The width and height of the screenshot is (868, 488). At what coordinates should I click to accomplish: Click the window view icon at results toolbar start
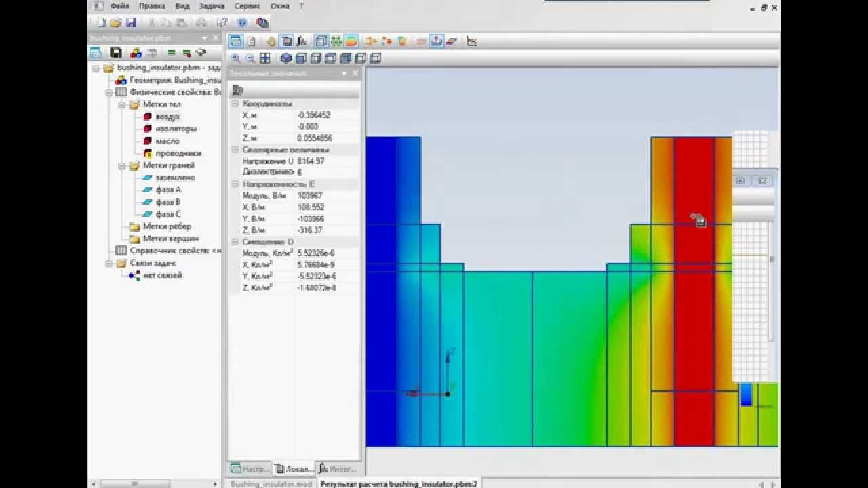(x=235, y=41)
